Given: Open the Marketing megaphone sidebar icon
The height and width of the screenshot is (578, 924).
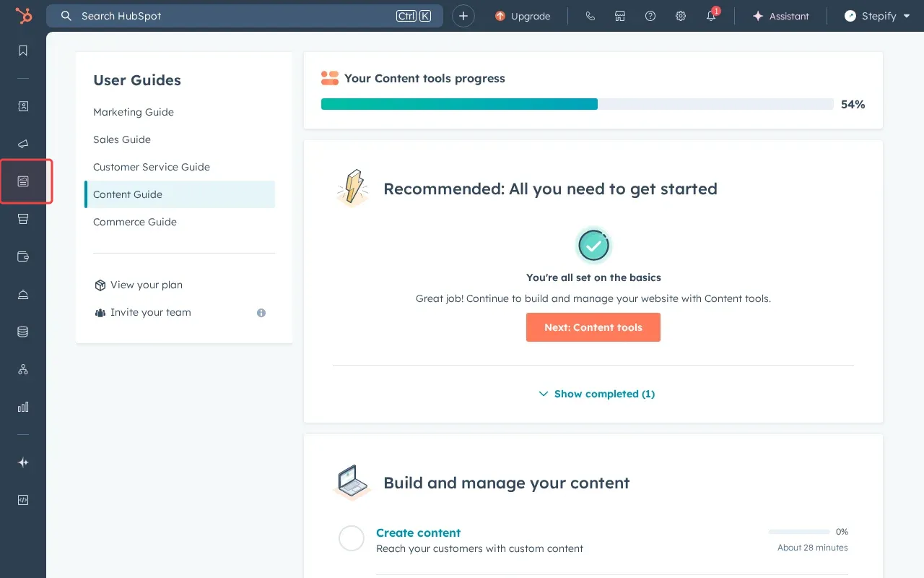Looking at the screenshot, I should click(23, 144).
